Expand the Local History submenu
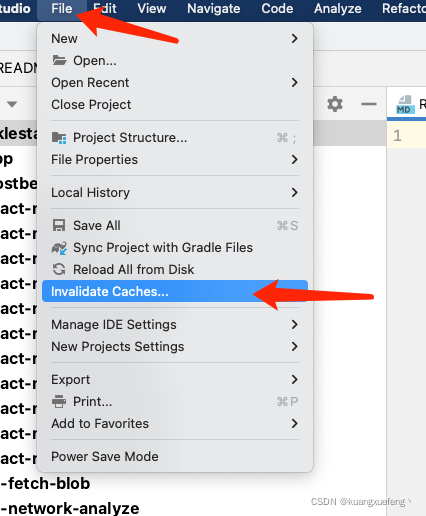The width and height of the screenshot is (426, 516). coord(175,192)
